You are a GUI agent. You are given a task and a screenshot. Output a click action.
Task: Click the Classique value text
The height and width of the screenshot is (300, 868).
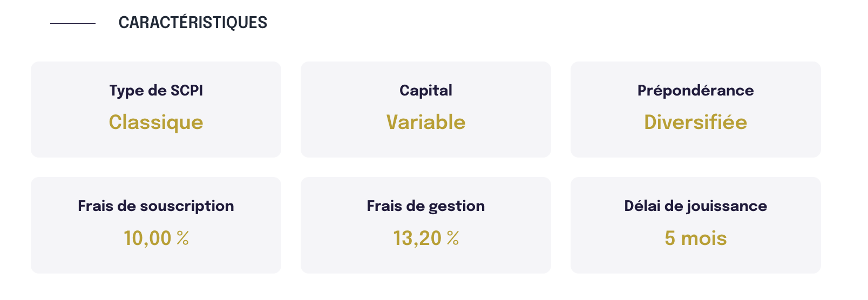156,122
